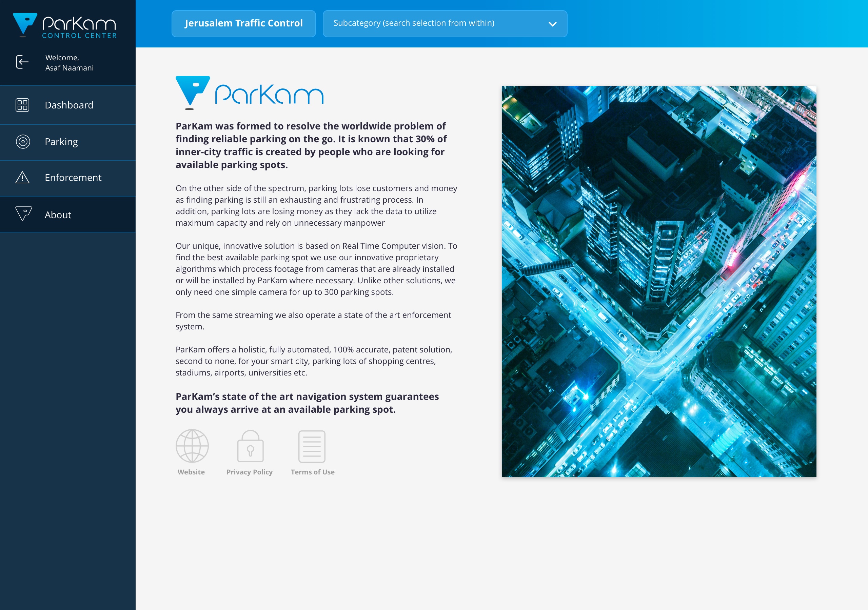
Task: Click the aerial city night photo
Action: [x=659, y=281]
